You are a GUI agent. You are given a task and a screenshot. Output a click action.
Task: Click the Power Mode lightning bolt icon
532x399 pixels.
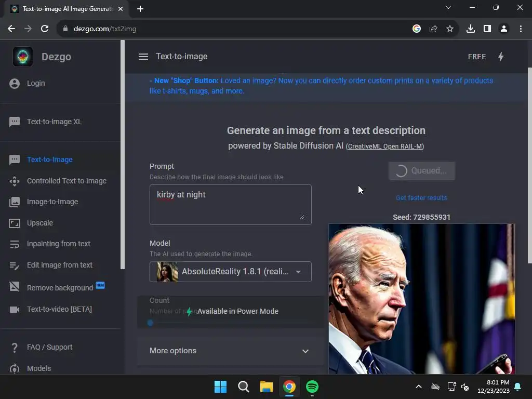tap(501, 57)
